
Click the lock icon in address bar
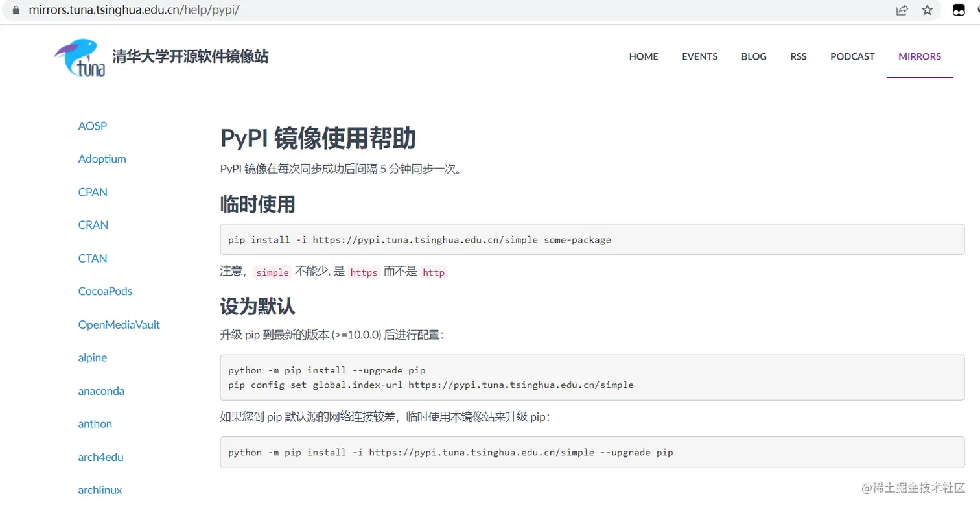click(16, 10)
